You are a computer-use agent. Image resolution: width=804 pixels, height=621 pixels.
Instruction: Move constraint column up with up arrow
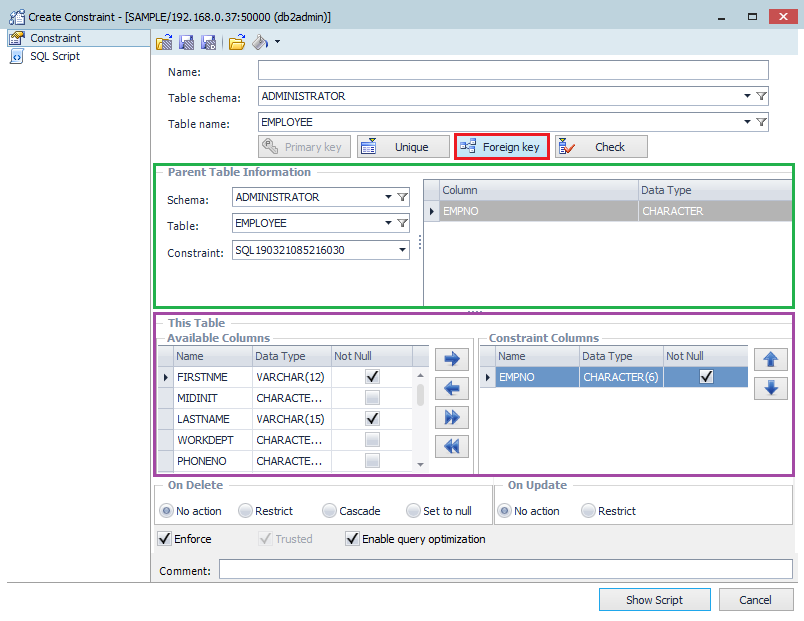point(770,359)
